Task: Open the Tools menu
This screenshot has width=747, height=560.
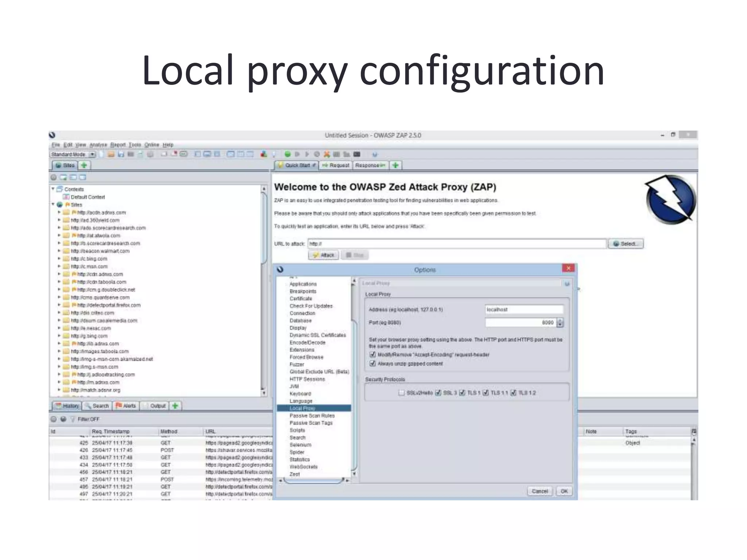Action: [x=135, y=145]
